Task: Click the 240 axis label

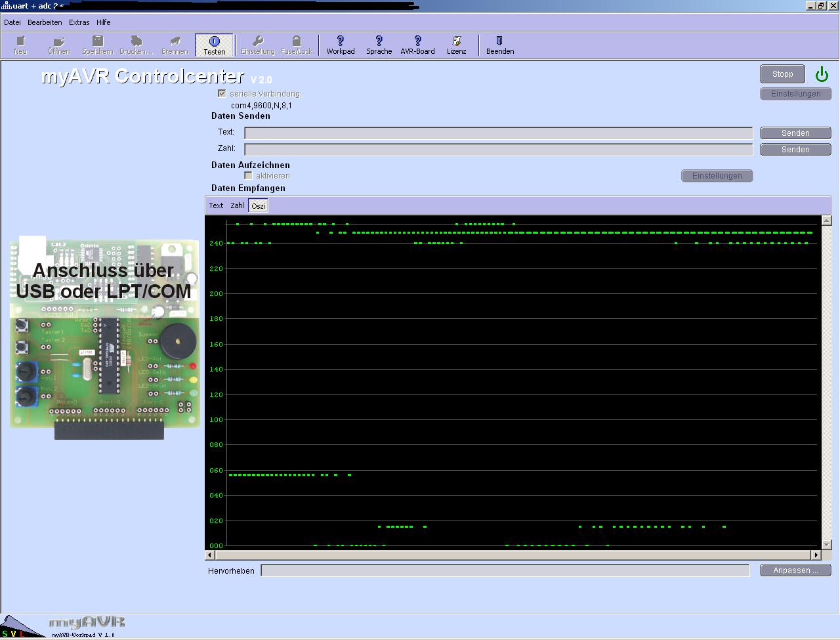Action: (x=216, y=244)
